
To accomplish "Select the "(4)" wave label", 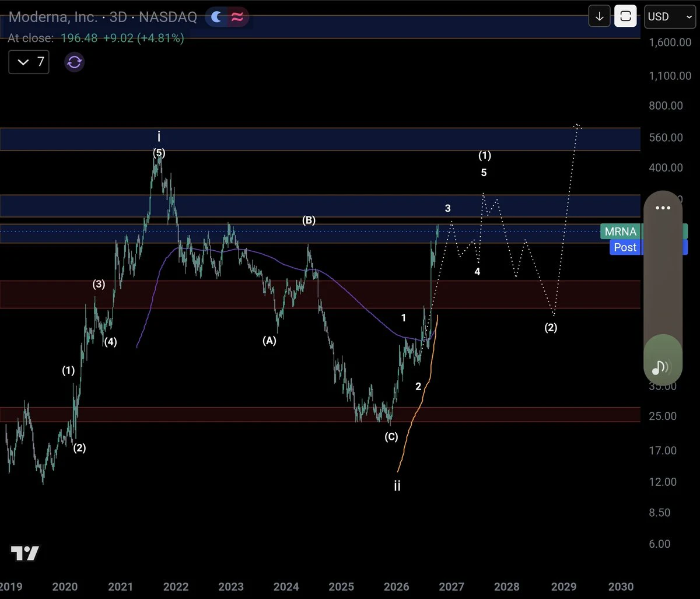I will click(111, 342).
